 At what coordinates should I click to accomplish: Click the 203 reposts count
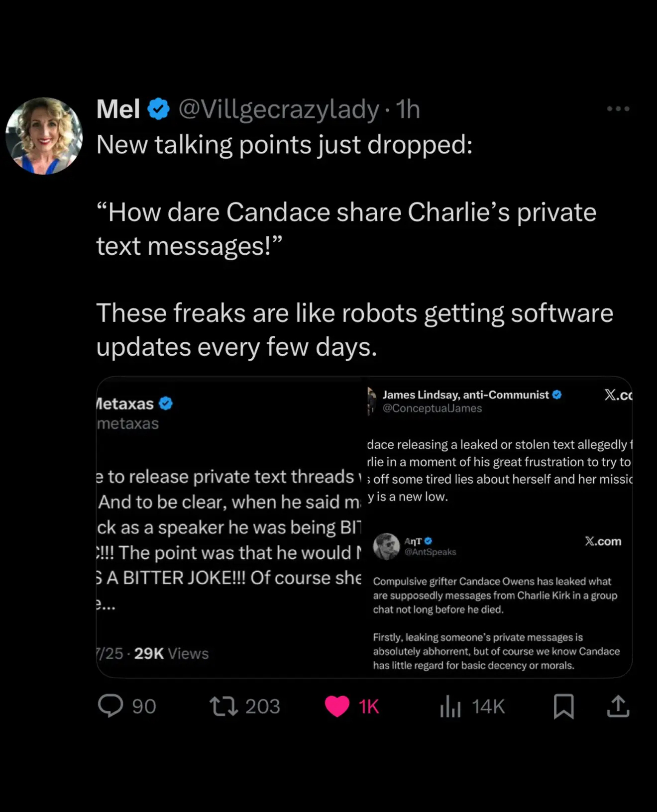262,707
